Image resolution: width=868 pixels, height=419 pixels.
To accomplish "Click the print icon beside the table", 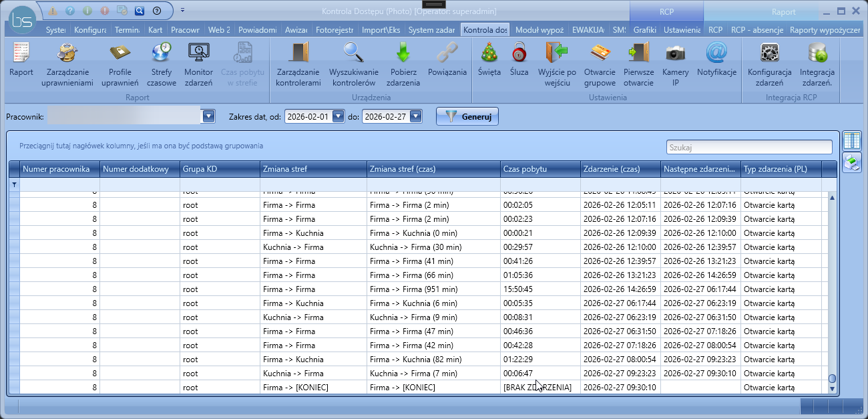I will coord(851,162).
